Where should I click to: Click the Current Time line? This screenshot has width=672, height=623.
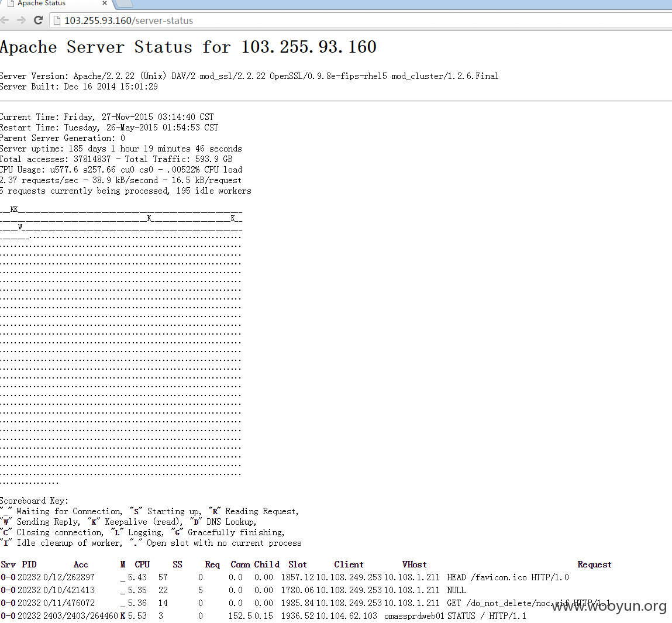(x=106, y=117)
